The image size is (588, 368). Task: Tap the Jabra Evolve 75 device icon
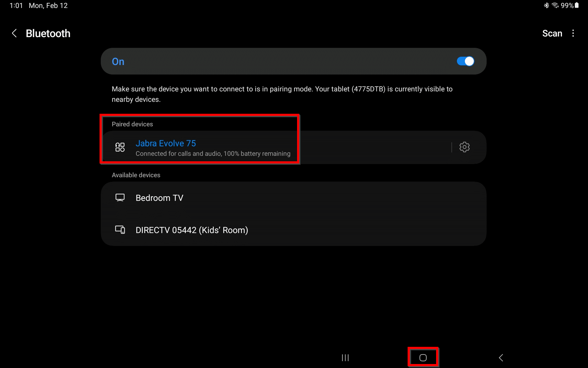[120, 147]
